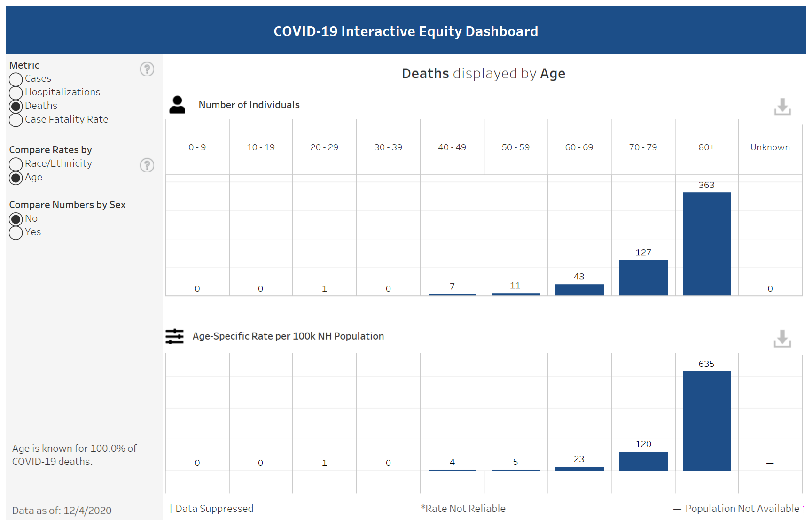
Task: Click the 80+ age column header
Action: [706, 147]
